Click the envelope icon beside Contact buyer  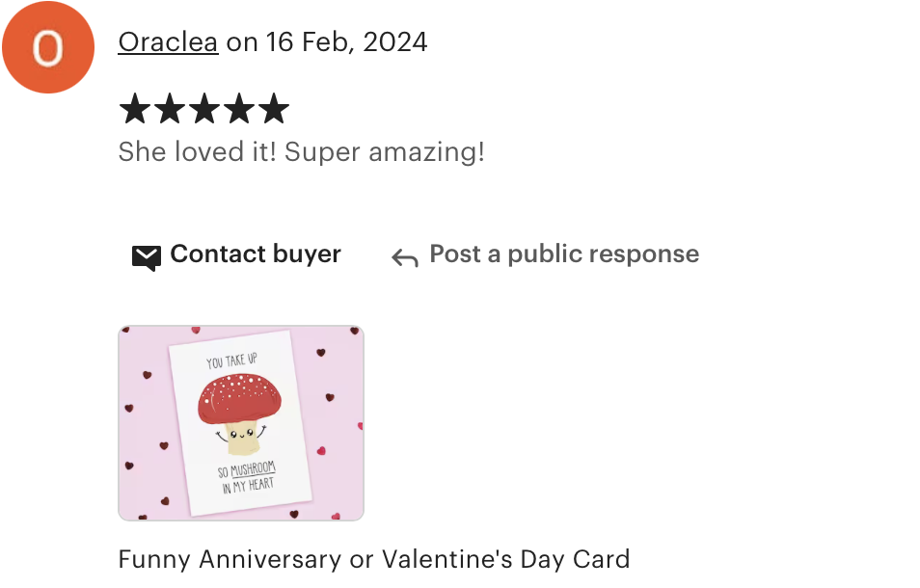coord(146,256)
